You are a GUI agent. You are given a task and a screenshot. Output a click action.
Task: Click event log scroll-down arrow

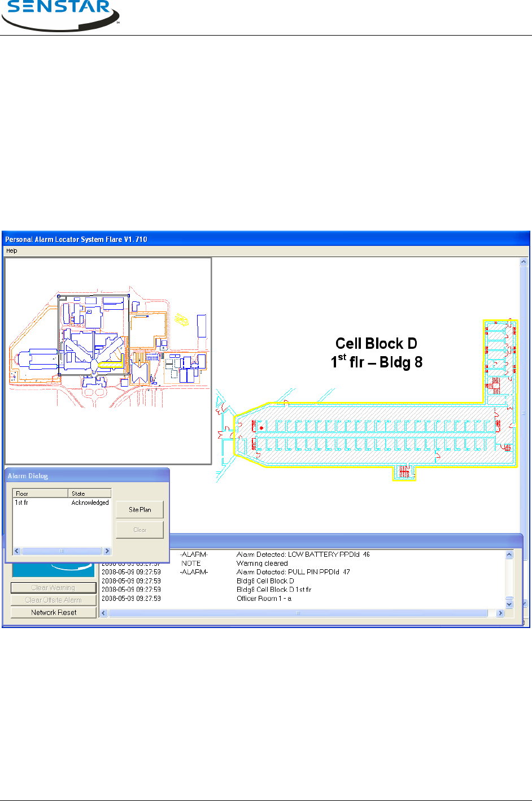click(509, 604)
